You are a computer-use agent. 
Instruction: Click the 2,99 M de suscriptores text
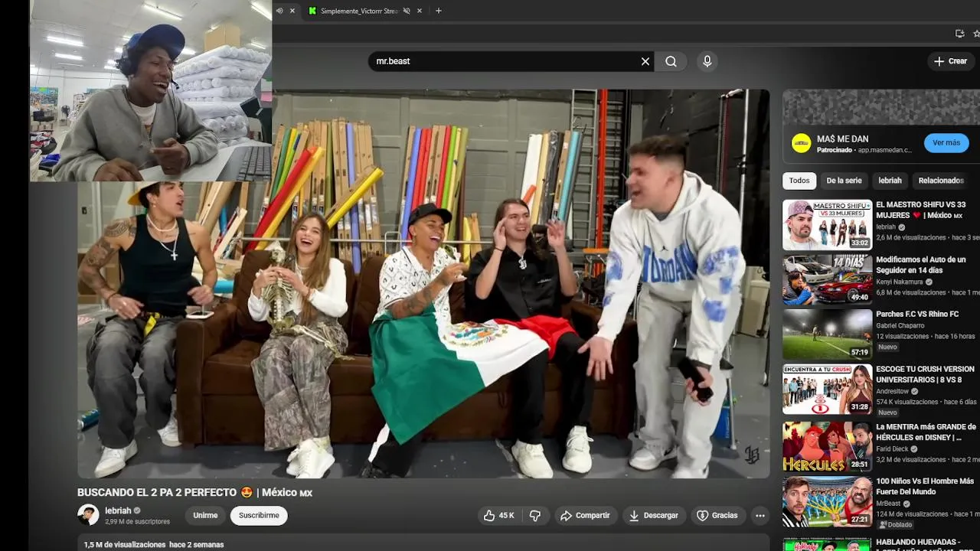(x=137, y=522)
